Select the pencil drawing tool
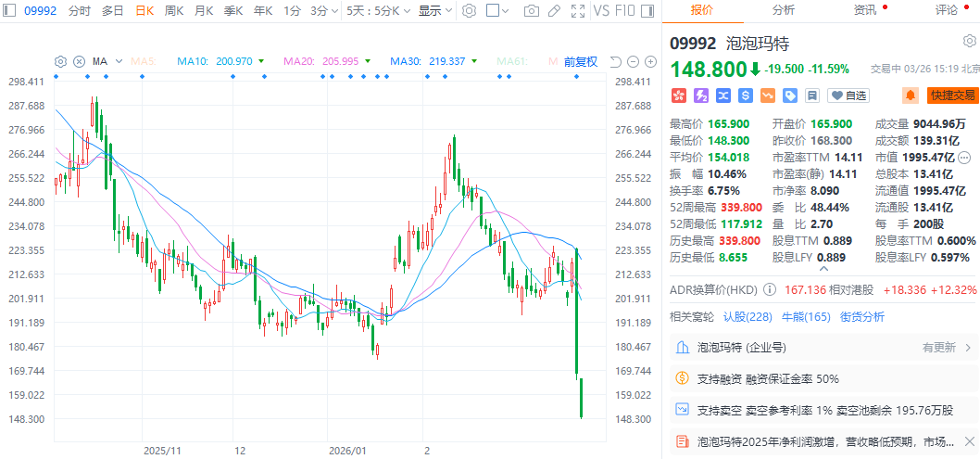The height and width of the screenshot is (459, 980). (554, 10)
